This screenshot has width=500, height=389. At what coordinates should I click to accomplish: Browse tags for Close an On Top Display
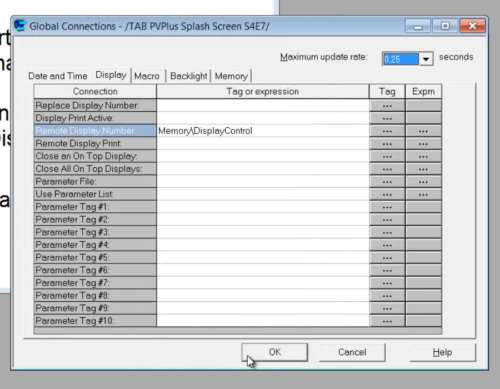[x=387, y=156]
